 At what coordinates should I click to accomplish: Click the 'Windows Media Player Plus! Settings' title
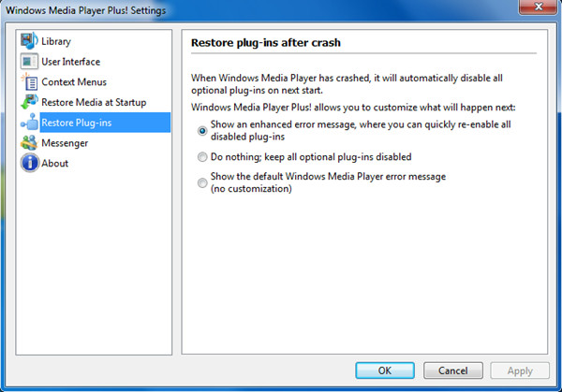[85, 10]
